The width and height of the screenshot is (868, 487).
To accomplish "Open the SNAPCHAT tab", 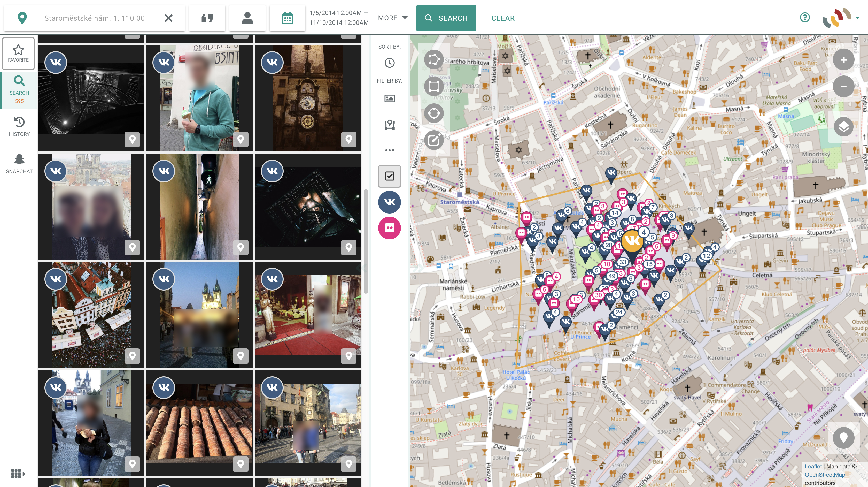I will [19, 164].
